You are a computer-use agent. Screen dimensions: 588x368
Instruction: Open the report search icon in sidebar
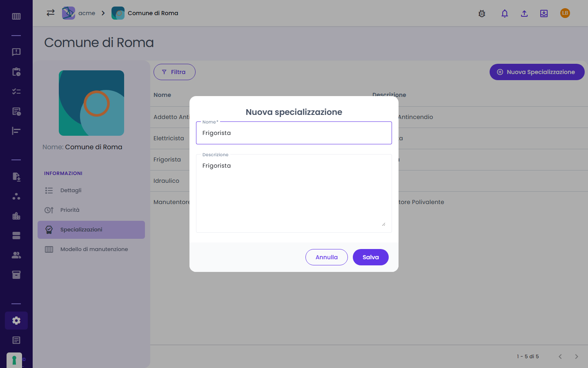[x=16, y=111]
